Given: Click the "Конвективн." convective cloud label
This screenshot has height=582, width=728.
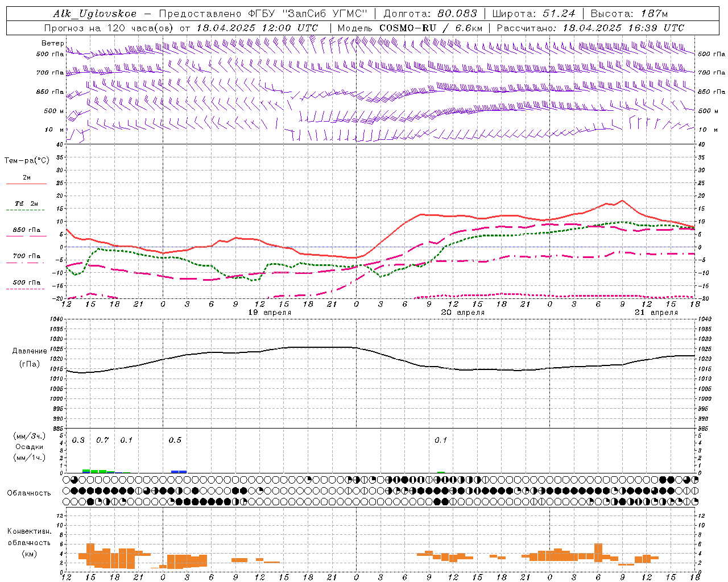Looking at the screenshot, I should point(30,531).
